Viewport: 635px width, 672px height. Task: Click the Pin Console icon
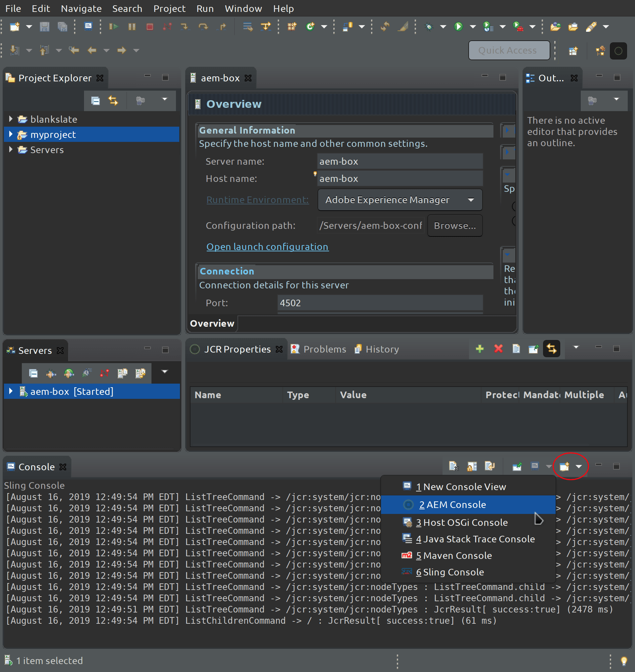point(517,466)
